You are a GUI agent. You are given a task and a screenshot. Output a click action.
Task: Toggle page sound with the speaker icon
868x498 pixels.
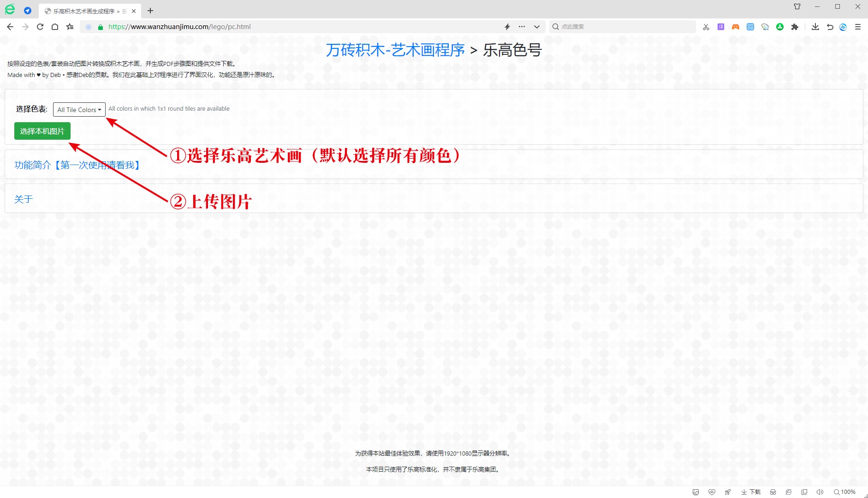(820, 492)
